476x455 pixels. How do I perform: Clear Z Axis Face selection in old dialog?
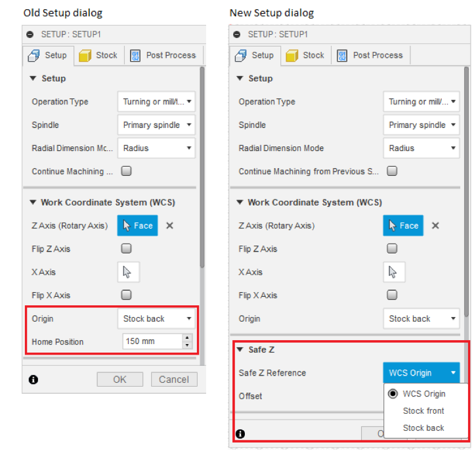169,226
